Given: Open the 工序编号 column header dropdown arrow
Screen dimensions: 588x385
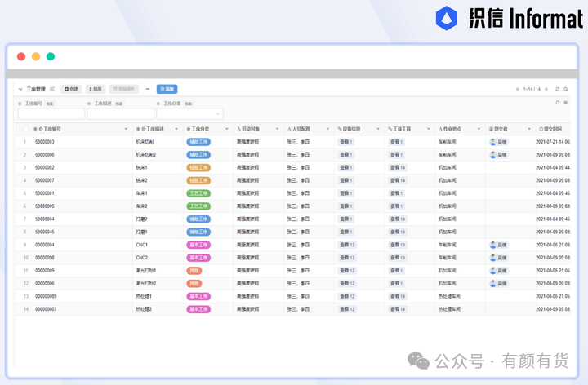Looking at the screenshot, I should pos(126,129).
